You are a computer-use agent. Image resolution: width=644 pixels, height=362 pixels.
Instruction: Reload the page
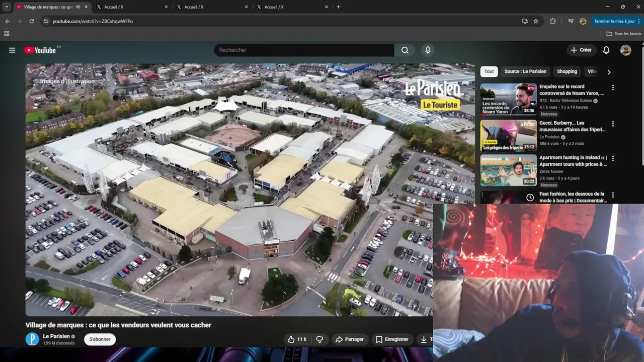(32, 21)
